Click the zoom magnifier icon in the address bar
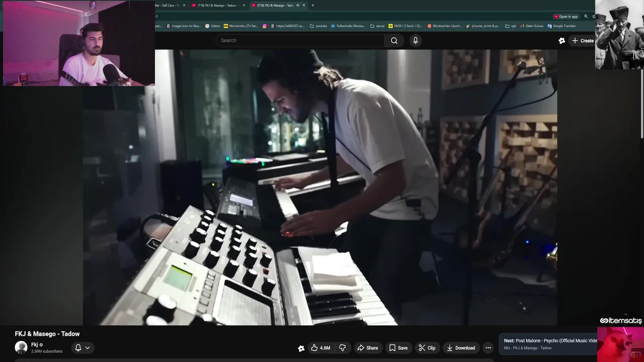The width and height of the screenshot is (644, 362). [586, 17]
